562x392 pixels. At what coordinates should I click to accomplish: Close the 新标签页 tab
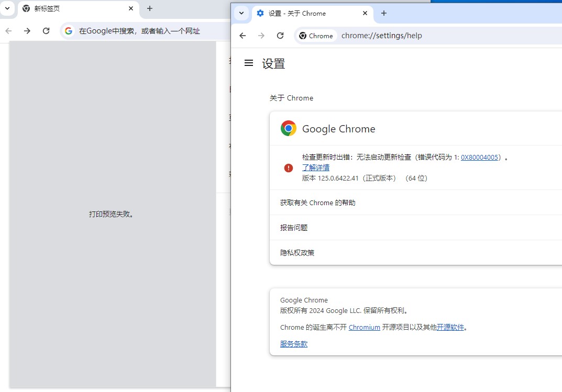click(x=131, y=8)
